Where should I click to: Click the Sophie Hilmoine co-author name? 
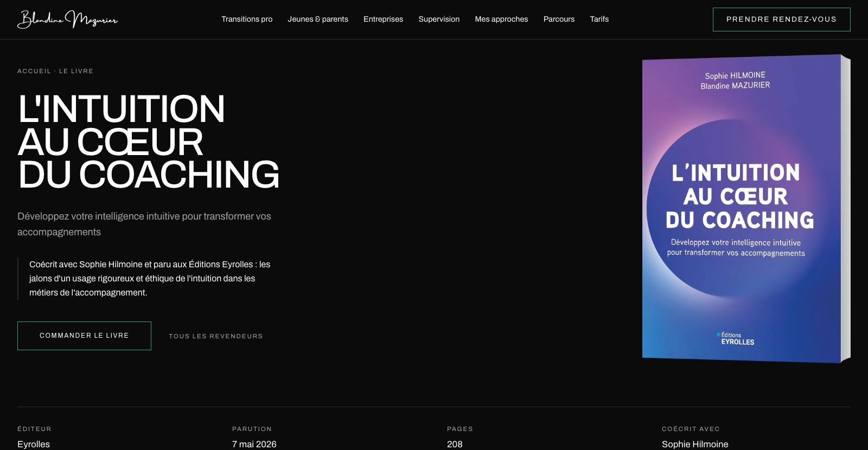[x=695, y=444]
